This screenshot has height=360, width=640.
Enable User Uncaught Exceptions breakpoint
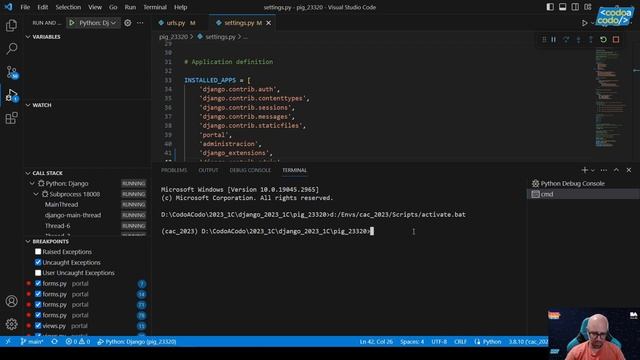(x=38, y=273)
